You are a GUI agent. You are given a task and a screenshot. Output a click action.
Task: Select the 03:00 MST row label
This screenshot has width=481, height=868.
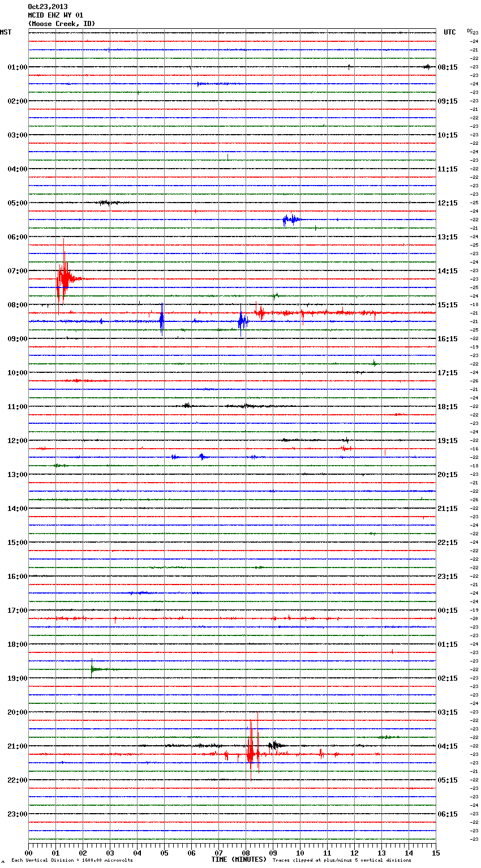tap(18, 135)
